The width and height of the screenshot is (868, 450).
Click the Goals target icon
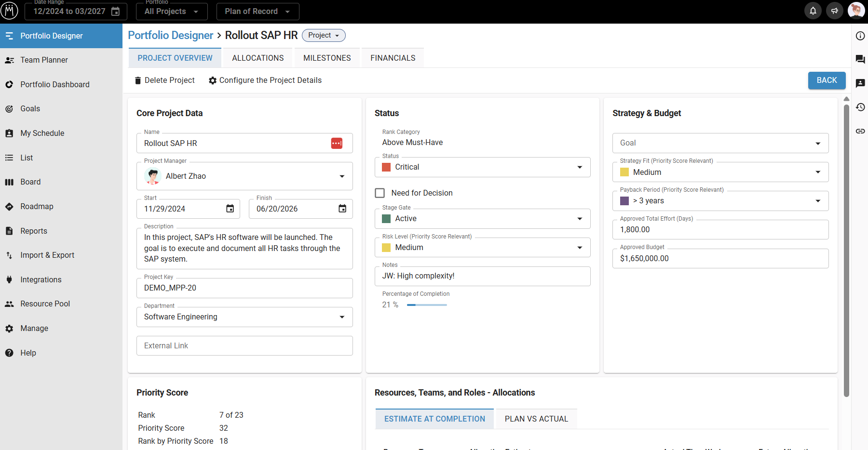coord(9,109)
